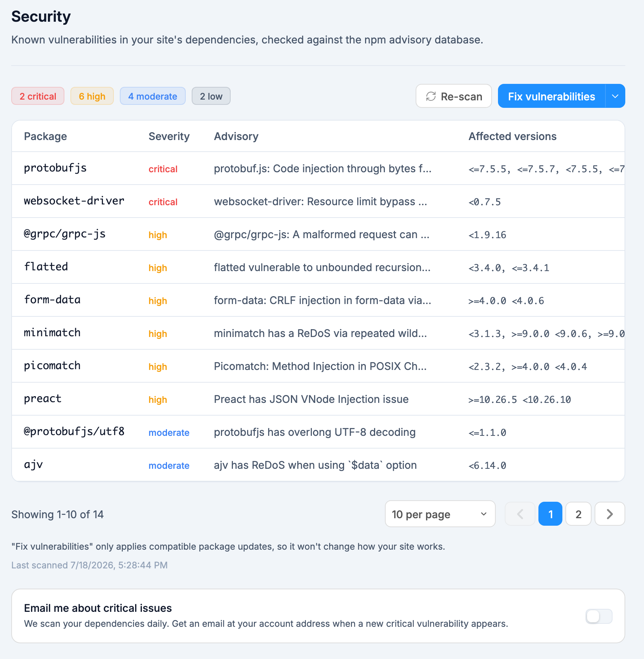Click the Re-scan refresh icon
Screen dimensions: 644x659
[x=431, y=96]
